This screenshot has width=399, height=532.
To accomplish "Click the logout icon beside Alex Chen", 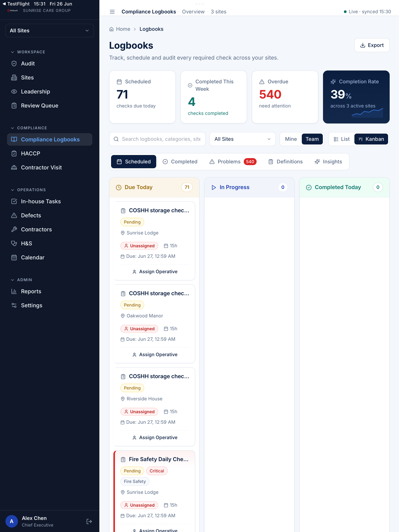I will (x=89, y=521).
